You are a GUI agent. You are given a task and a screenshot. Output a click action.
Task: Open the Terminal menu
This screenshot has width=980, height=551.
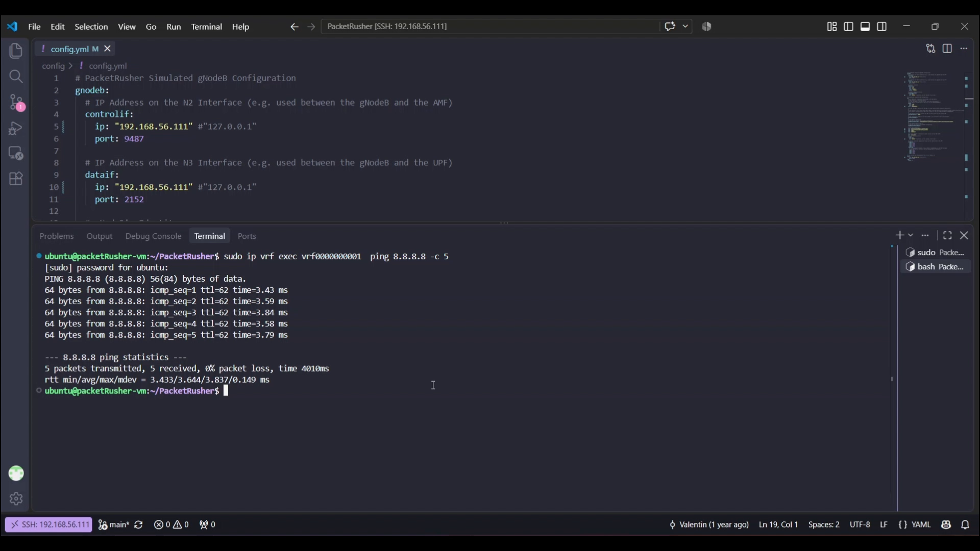[x=207, y=27]
